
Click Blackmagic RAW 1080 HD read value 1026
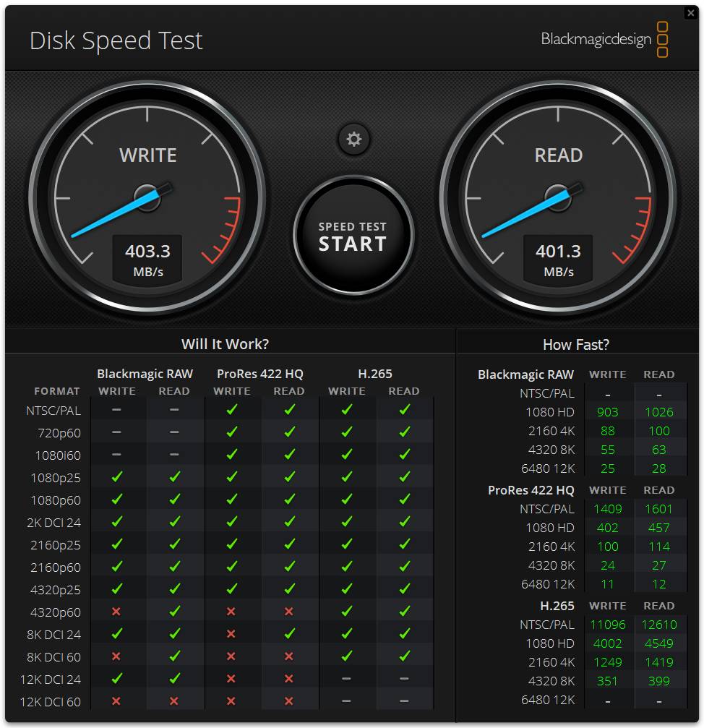click(x=659, y=412)
